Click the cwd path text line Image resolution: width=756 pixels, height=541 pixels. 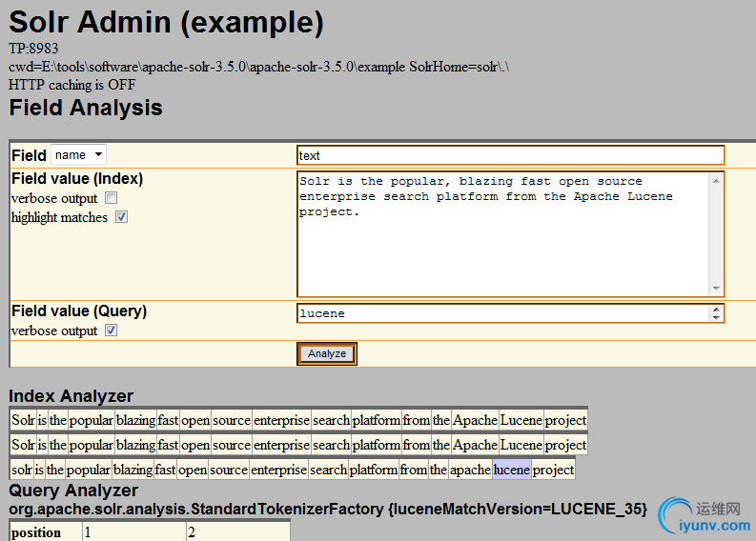[259, 67]
